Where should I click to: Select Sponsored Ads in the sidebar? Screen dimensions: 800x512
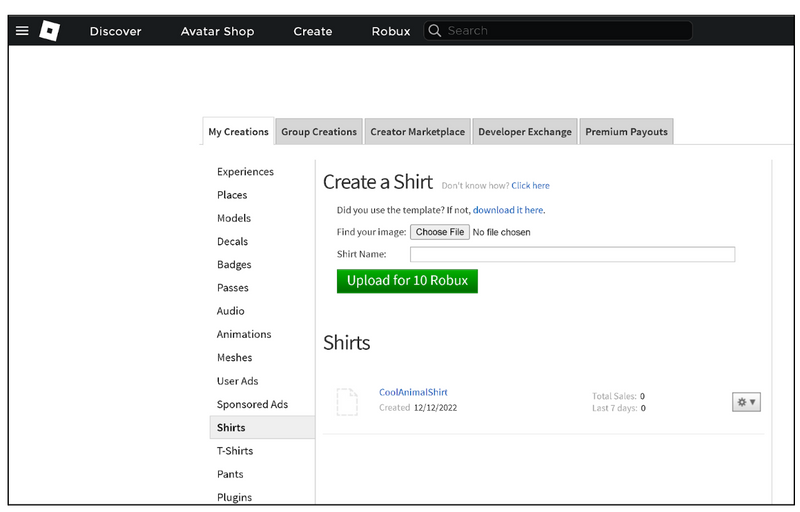tap(253, 404)
